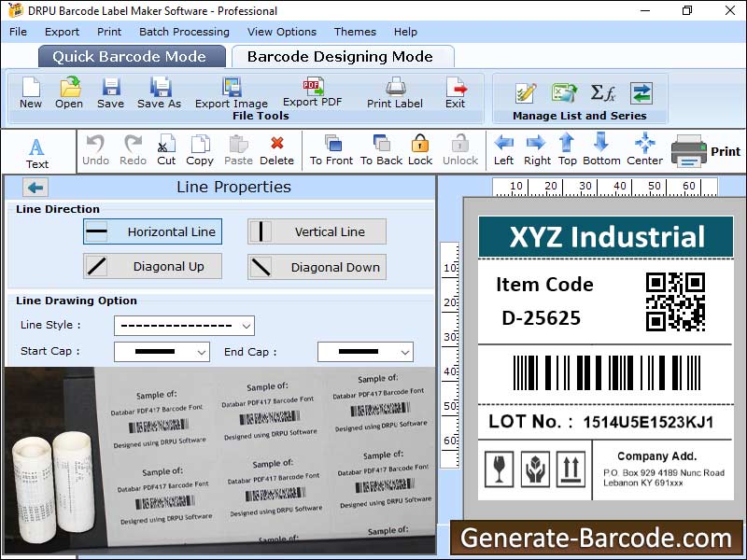Click the back arrow in Line Properties
This screenshot has height=560, width=747.
click(35, 187)
